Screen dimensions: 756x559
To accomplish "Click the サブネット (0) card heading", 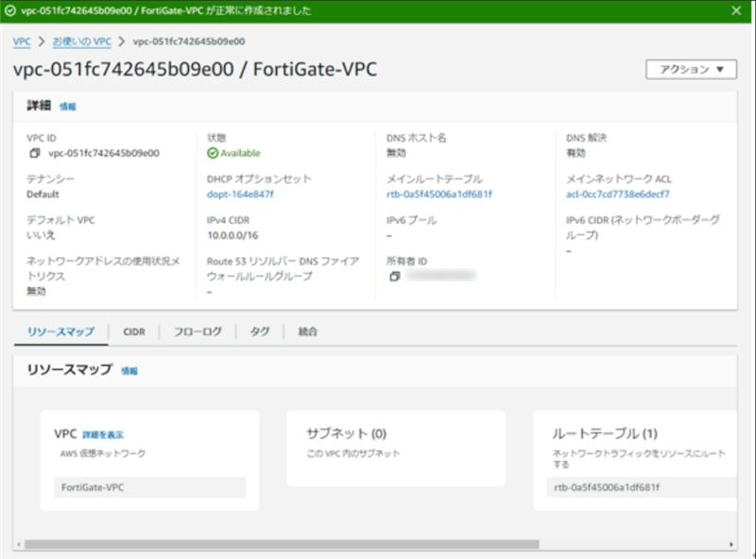I will [347, 433].
